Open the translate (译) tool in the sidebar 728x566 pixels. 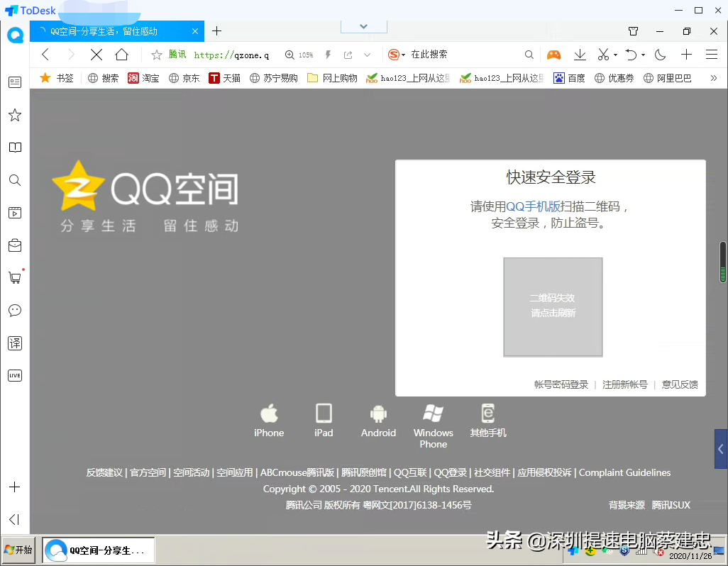[x=14, y=343]
